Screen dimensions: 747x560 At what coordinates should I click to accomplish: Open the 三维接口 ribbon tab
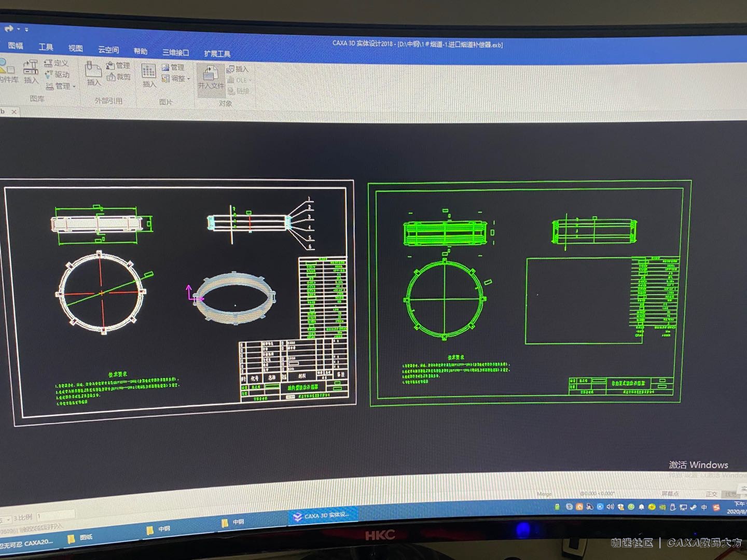(x=175, y=52)
